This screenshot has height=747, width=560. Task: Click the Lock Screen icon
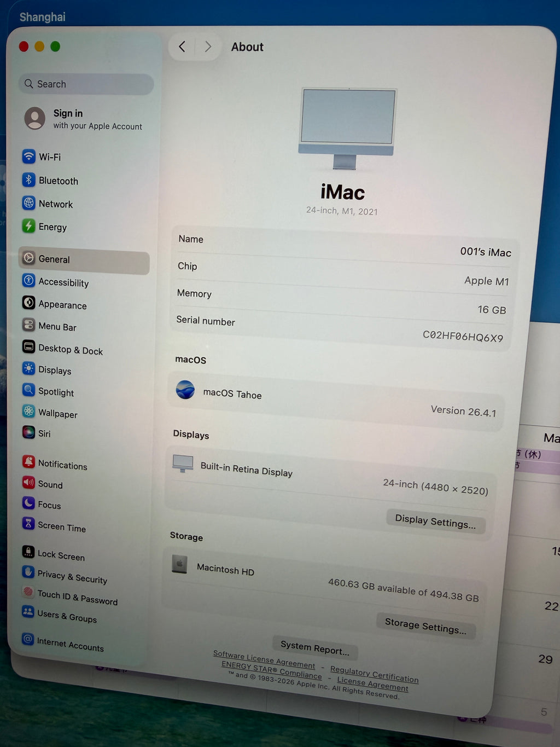tap(28, 552)
